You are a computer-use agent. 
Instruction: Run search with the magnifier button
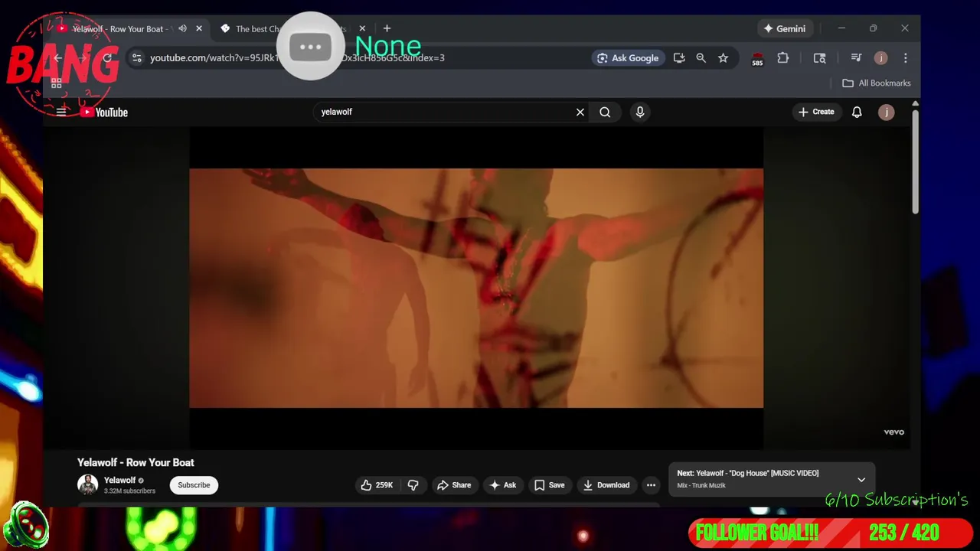pyautogui.click(x=605, y=112)
